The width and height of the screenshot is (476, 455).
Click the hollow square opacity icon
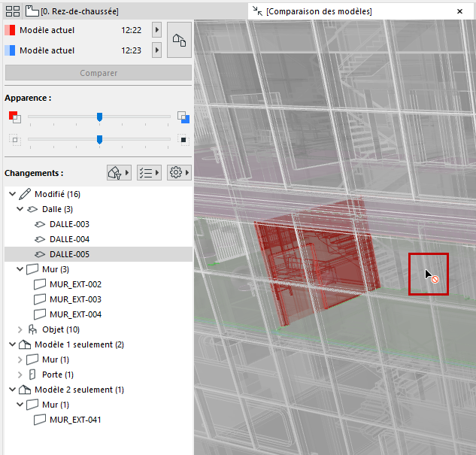pos(15,140)
